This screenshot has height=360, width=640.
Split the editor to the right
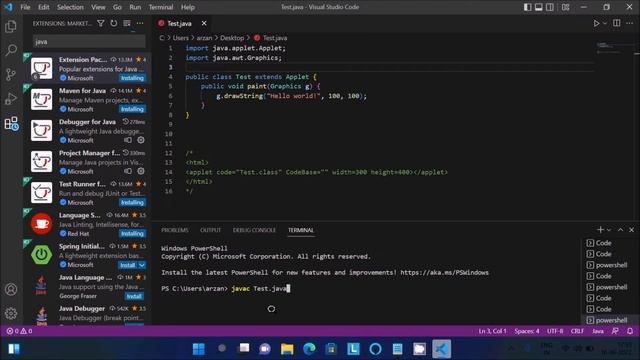pyautogui.click(x=617, y=23)
